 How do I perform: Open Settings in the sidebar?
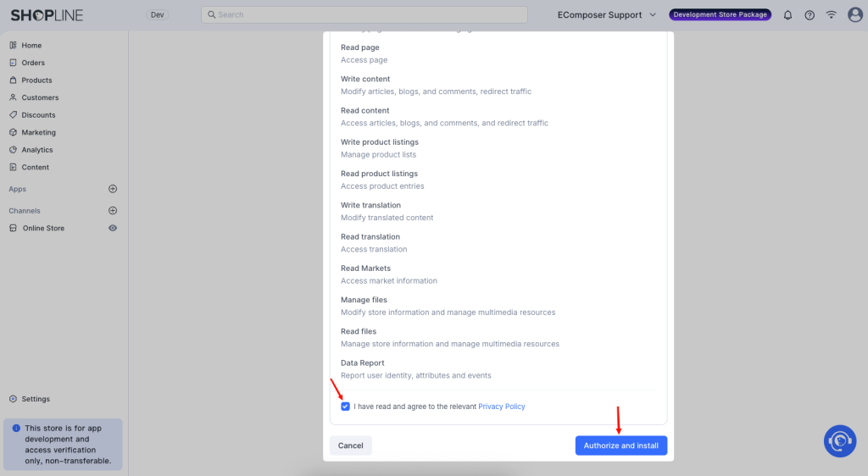coord(36,399)
